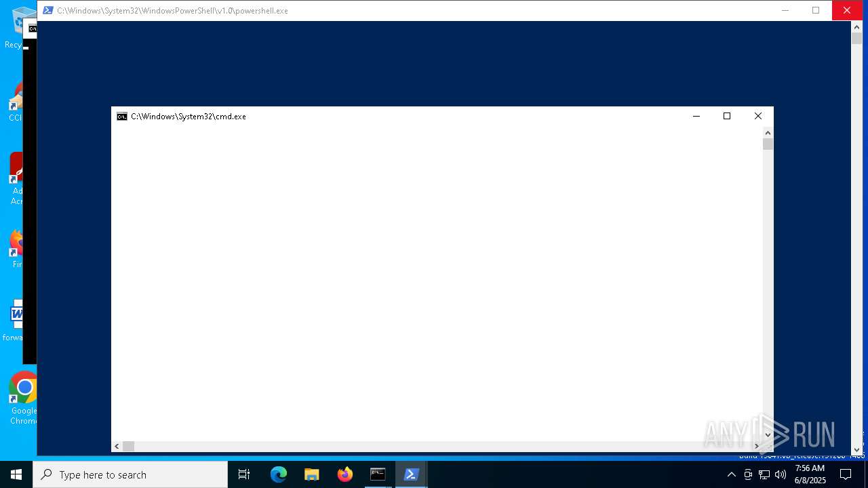Click PowerShell window scrollbar up arrow

856,26
